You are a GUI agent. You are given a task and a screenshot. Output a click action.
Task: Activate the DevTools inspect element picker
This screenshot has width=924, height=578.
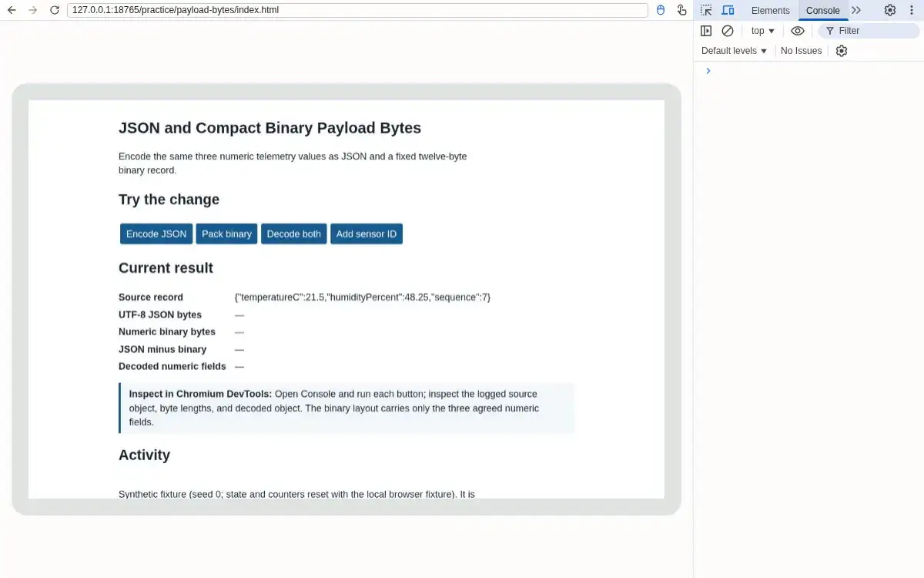point(706,10)
